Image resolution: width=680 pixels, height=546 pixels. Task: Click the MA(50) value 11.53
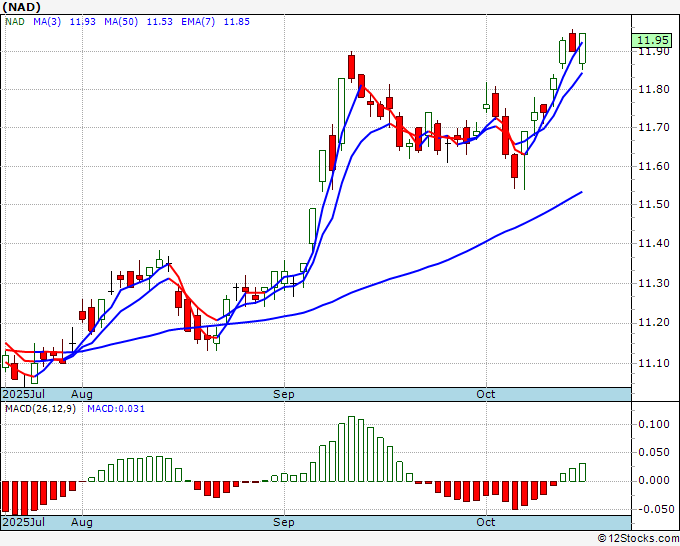160,22
